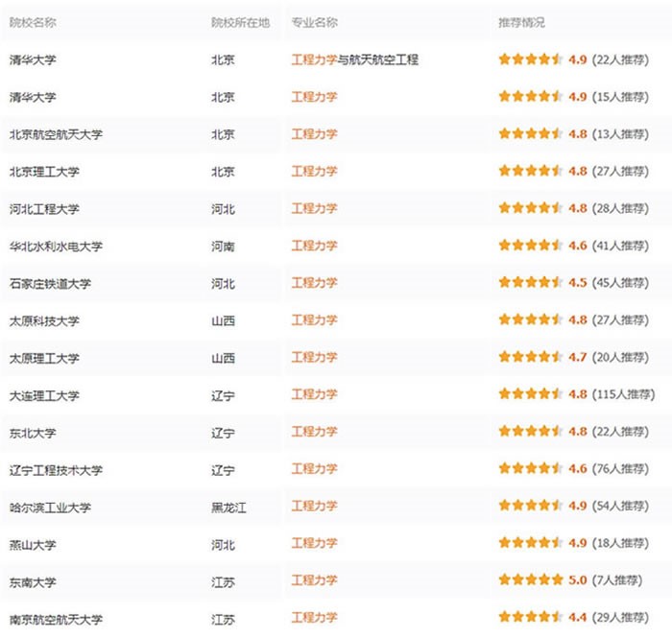Viewport: 672px width, 638px height.
Task: Open 工程力学 link for 北京理工大学
Action: [x=314, y=172]
